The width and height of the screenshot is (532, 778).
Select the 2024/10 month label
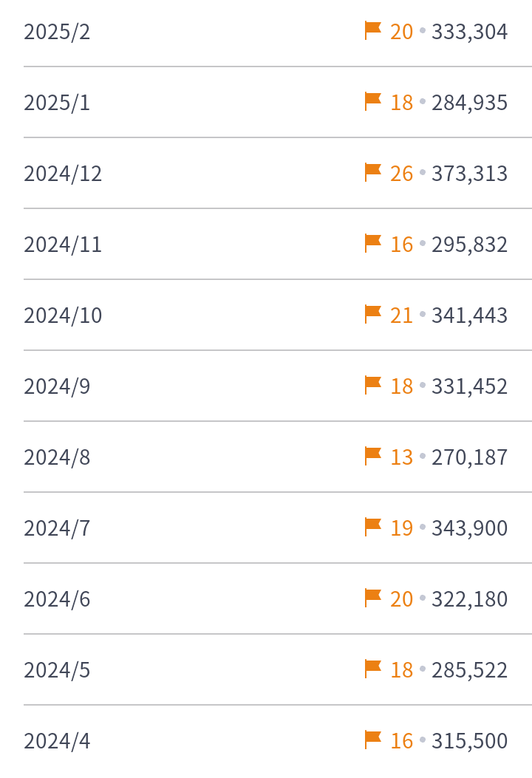click(63, 316)
